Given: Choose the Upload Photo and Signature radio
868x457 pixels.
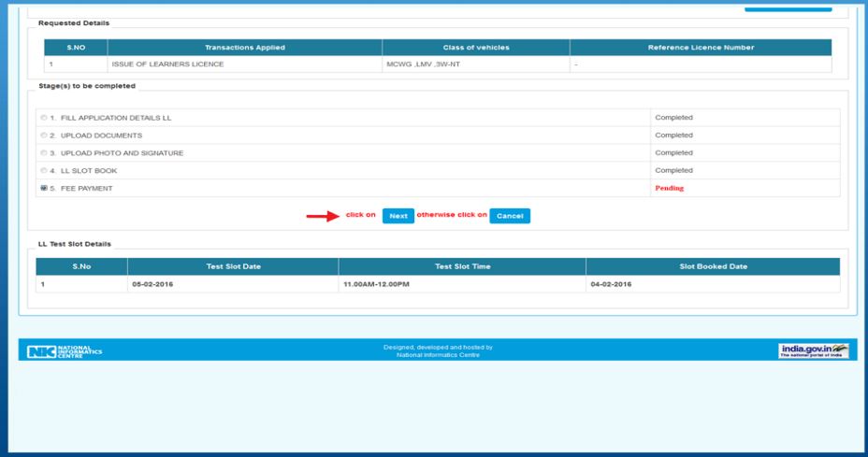Looking at the screenshot, I should (44, 153).
